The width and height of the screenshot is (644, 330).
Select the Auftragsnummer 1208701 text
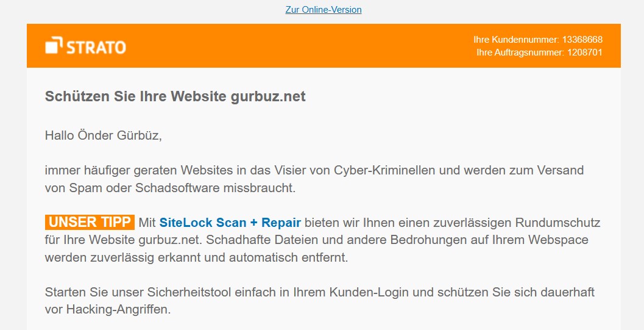[x=539, y=52]
